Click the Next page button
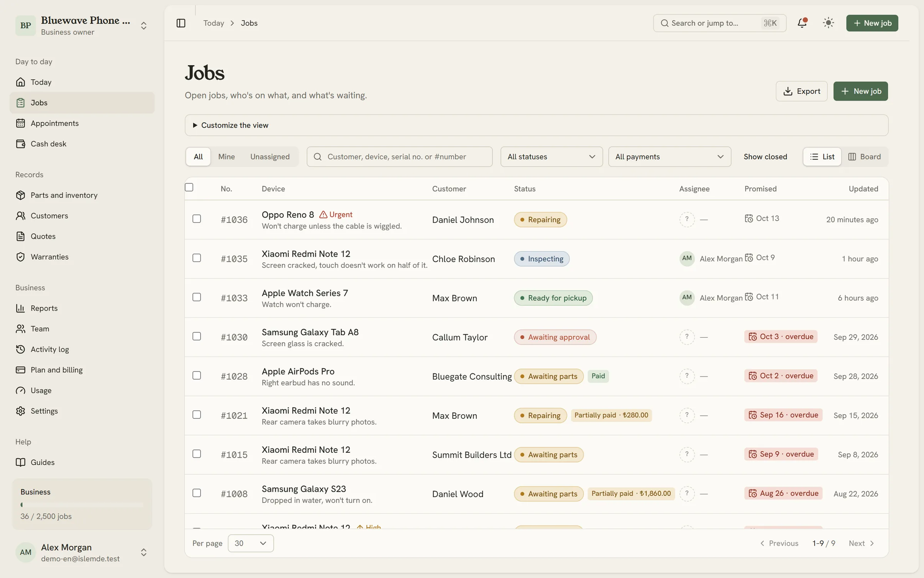This screenshot has width=924, height=578. pos(862,543)
